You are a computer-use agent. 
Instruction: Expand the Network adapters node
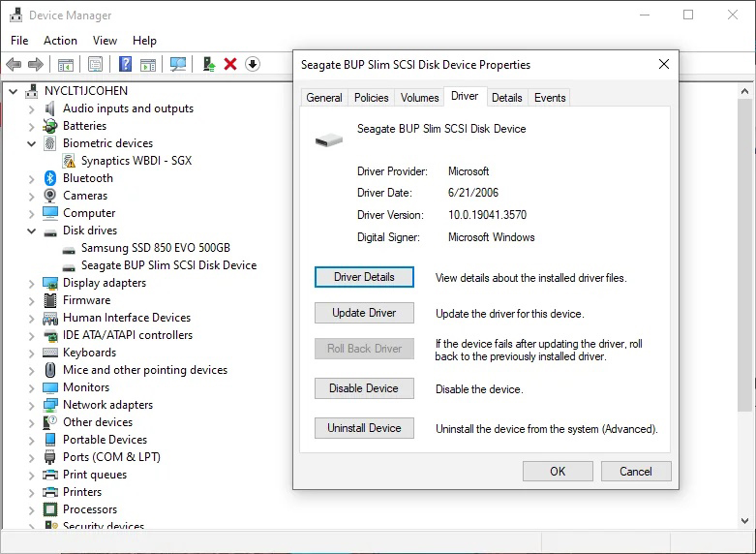point(32,405)
